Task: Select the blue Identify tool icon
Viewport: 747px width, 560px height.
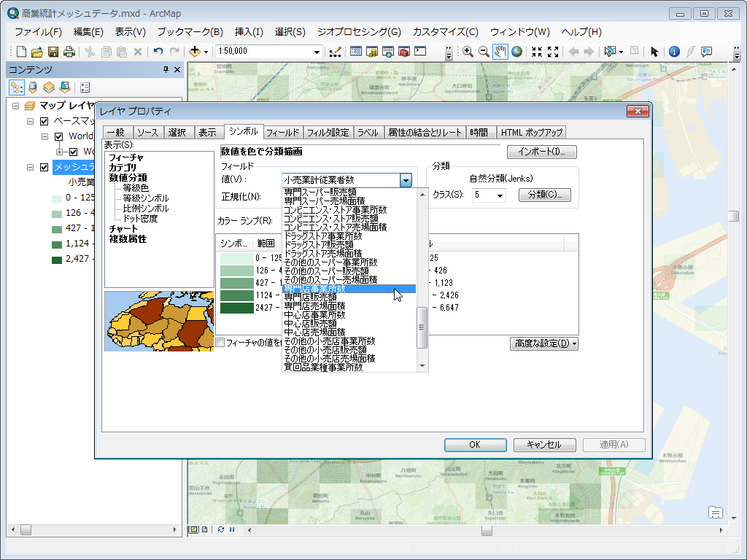Action: pos(674,52)
